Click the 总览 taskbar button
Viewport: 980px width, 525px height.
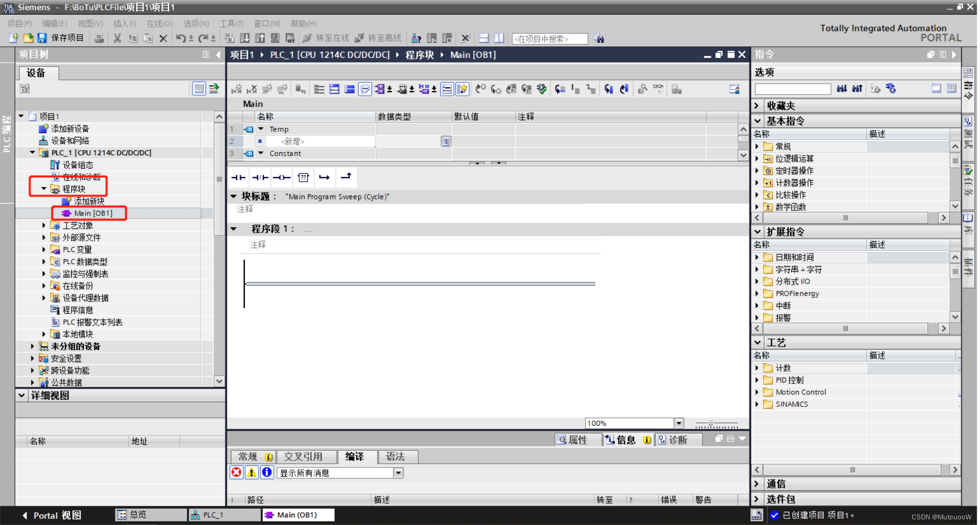pyautogui.click(x=151, y=515)
